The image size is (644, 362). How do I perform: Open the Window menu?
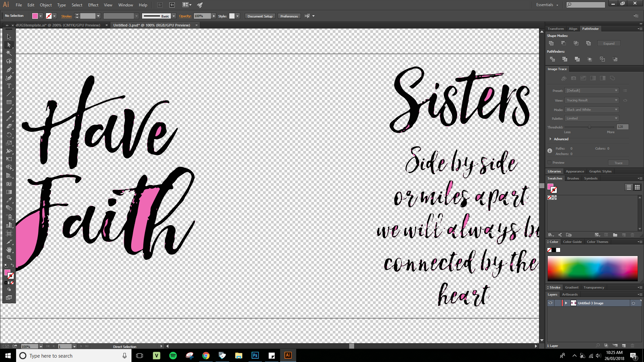pyautogui.click(x=125, y=5)
